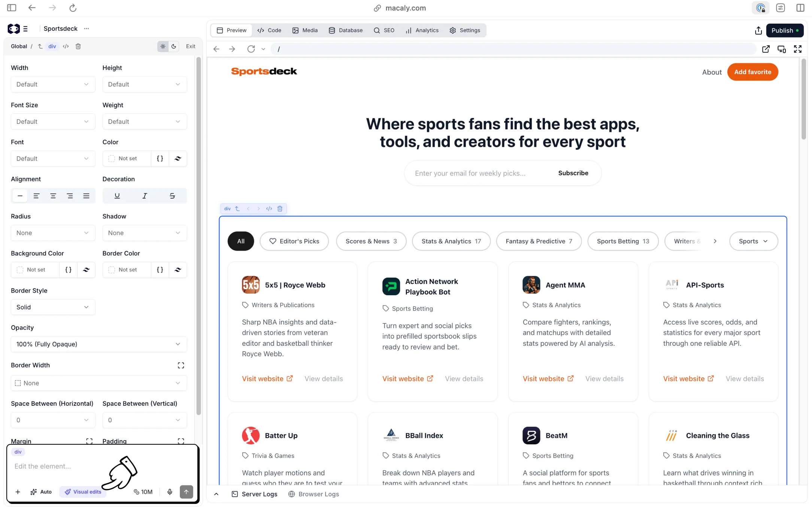Viewport: 812px width, 508px height.
Task: Open code from the floating div toolbar
Action: point(269,209)
